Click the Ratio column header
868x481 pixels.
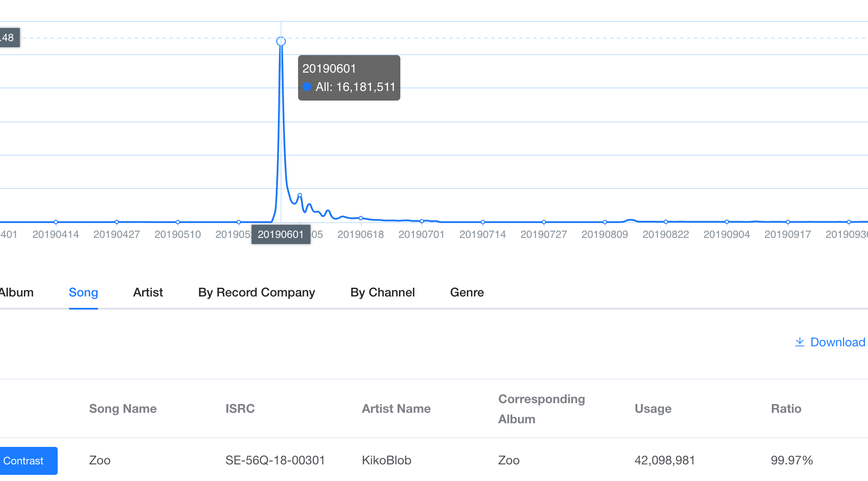786,408
